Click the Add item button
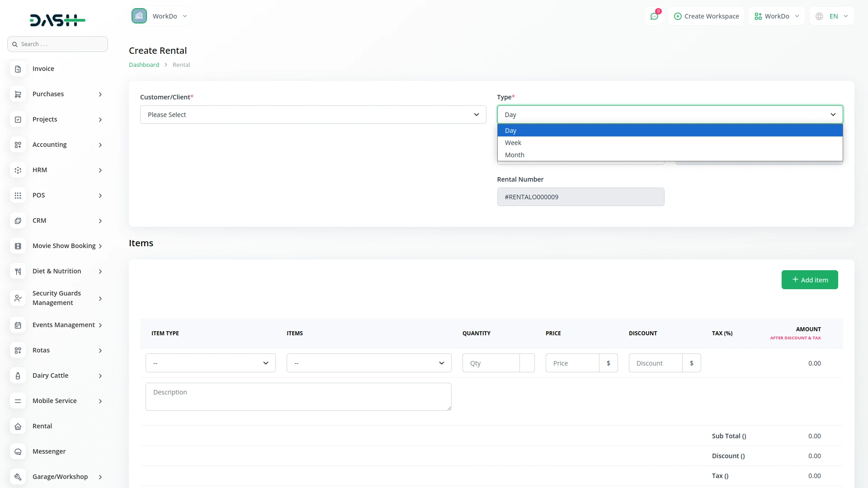The height and width of the screenshot is (488, 868). pos(809,280)
